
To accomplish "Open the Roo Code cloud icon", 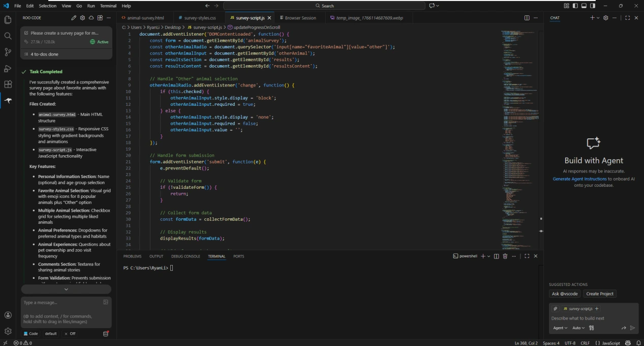I will coord(91,17).
